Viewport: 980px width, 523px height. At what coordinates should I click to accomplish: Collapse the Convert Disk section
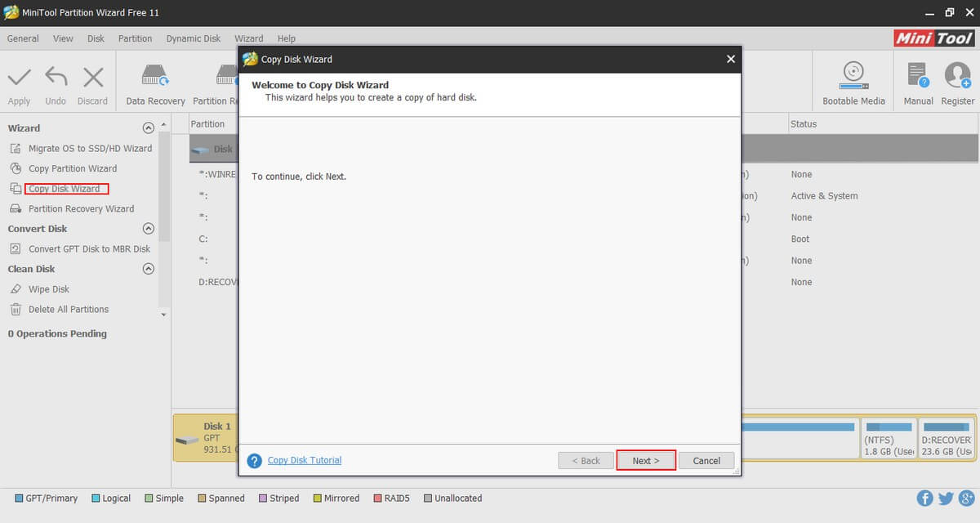tap(148, 229)
